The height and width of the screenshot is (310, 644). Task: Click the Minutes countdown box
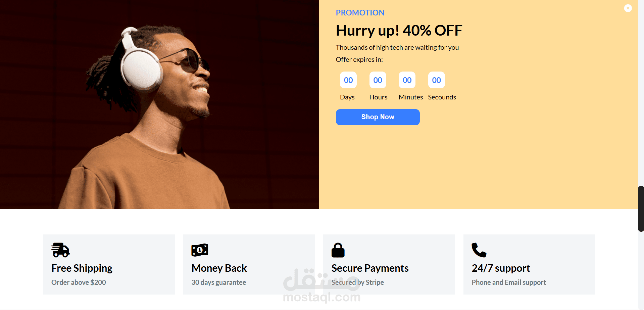point(407,80)
